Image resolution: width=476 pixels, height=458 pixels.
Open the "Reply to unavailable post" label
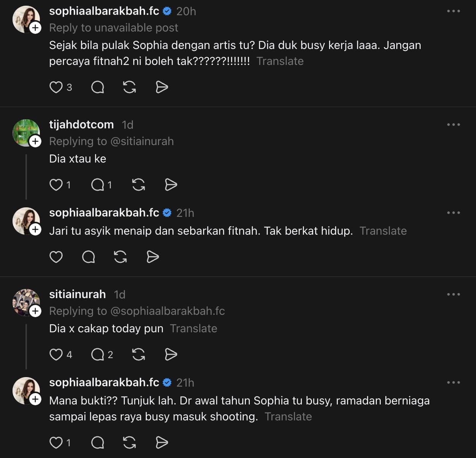[x=113, y=28]
